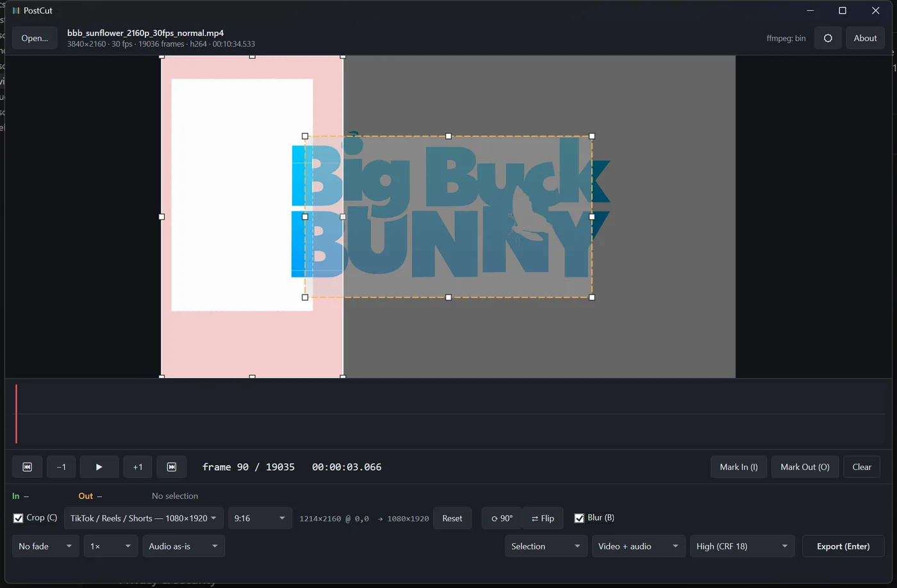Click top-left handle of orange blur box
Viewport: 897px width, 588px height.
tap(305, 136)
